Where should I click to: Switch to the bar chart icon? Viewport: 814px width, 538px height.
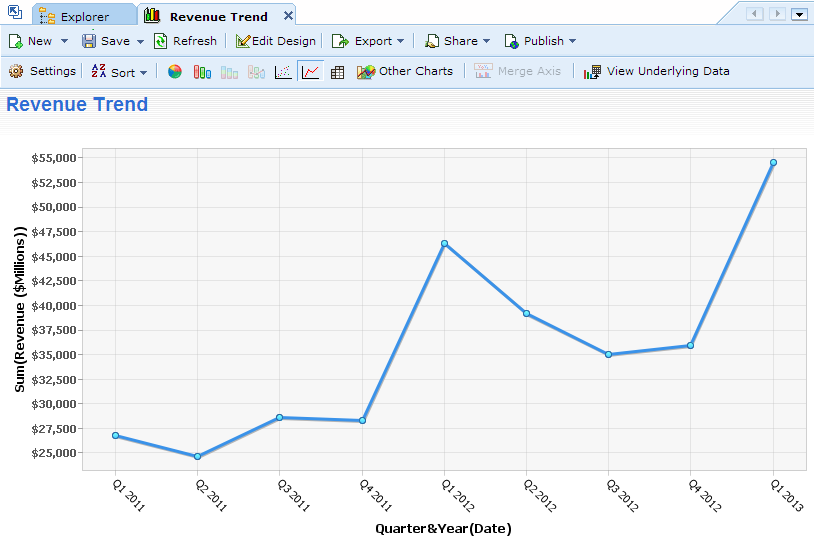pyautogui.click(x=202, y=72)
